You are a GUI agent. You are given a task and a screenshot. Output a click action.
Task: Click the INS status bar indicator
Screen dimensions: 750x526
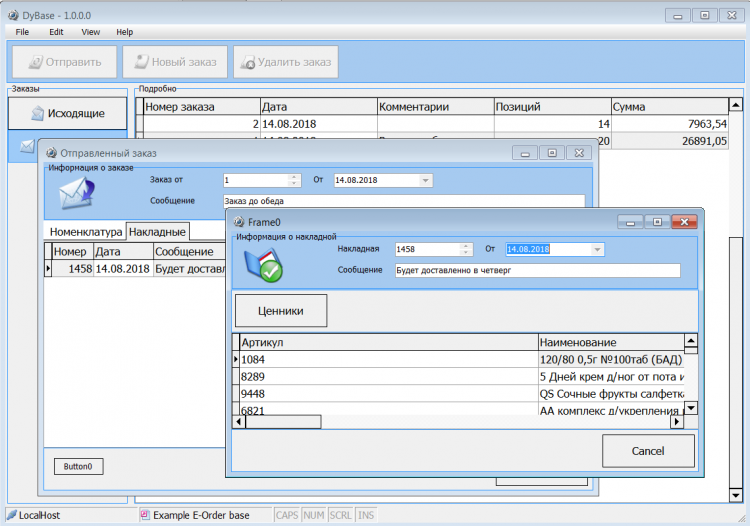click(x=366, y=515)
